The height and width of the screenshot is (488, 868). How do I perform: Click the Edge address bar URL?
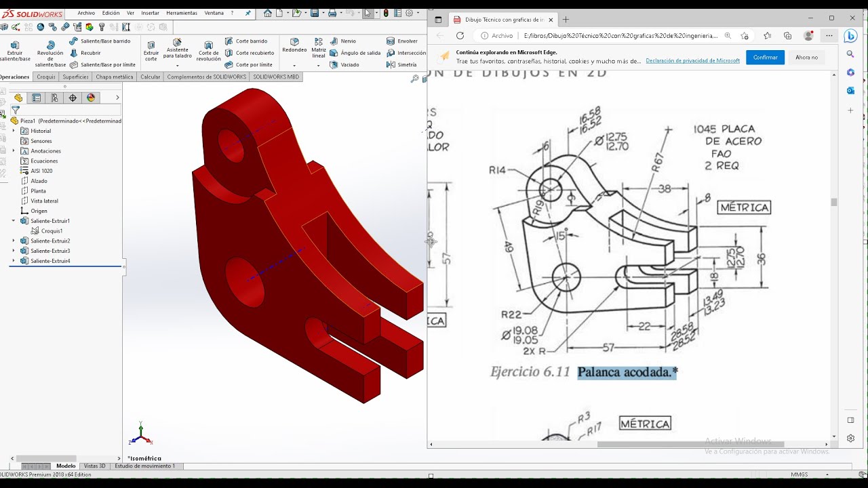(x=620, y=36)
